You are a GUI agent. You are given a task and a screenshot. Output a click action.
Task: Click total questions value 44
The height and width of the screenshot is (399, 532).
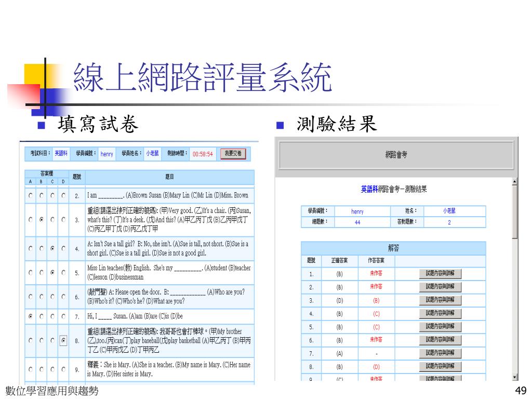[x=357, y=222]
